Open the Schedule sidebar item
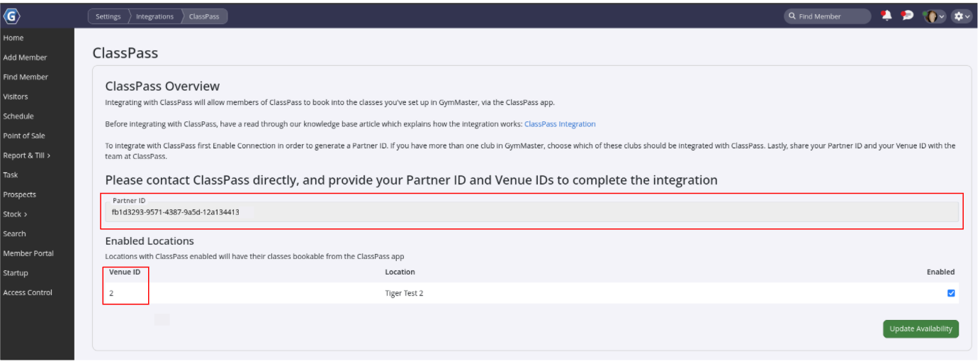Screen dimensions: 980x364 18,116
